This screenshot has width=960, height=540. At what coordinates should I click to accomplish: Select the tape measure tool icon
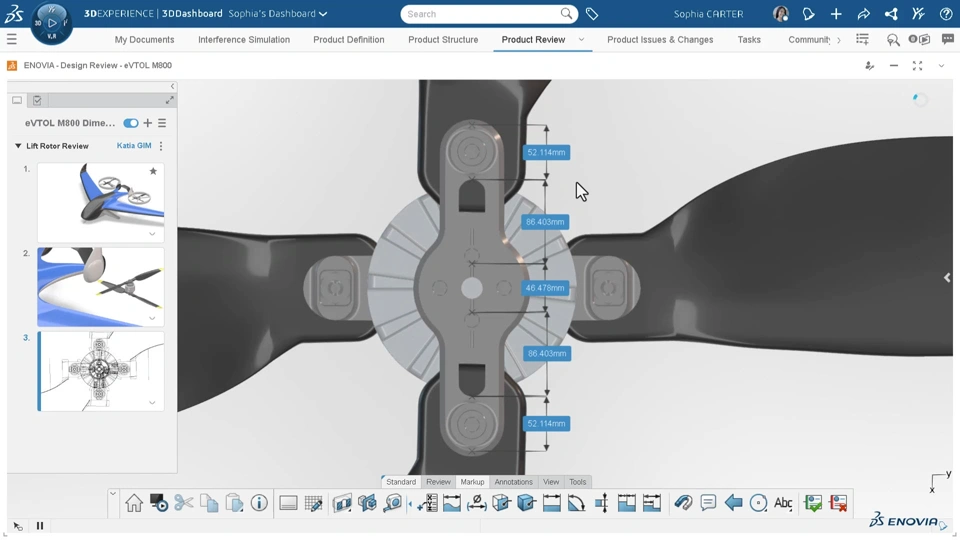(x=393, y=503)
